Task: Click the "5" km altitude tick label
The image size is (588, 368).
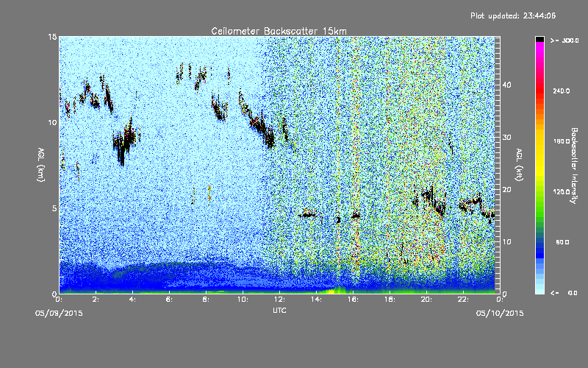Action: coord(54,208)
